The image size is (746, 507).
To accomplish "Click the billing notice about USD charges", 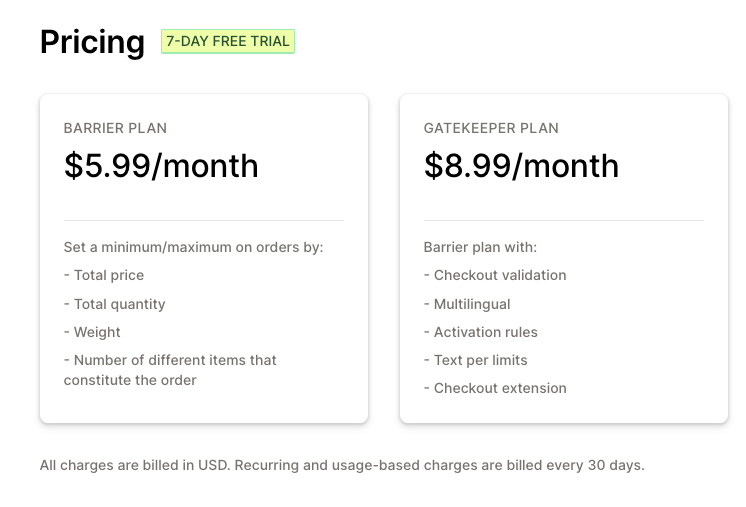I will [342, 465].
